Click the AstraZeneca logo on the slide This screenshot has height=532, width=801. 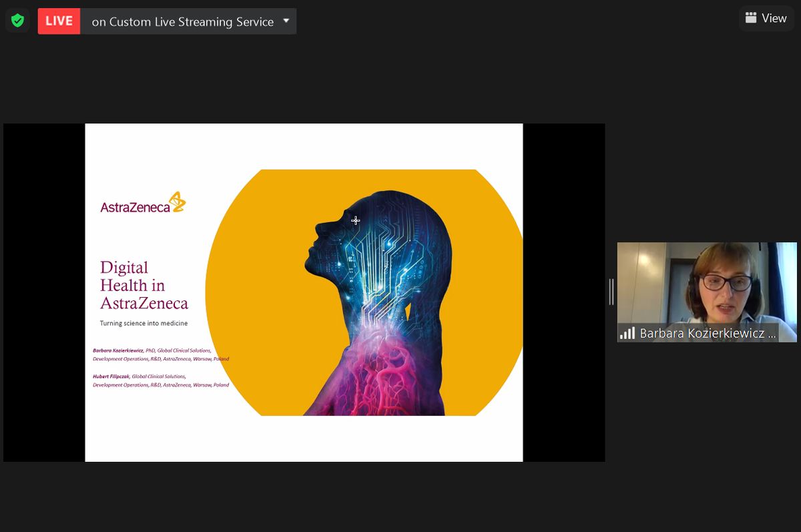[x=143, y=203]
